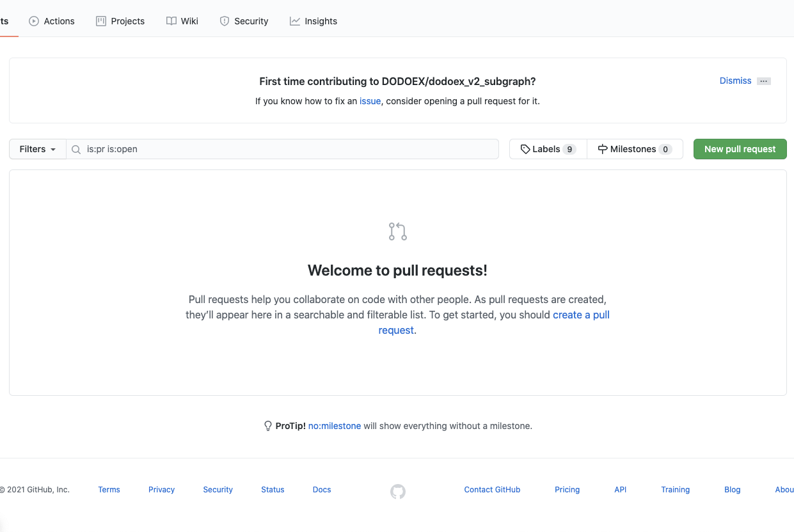Viewport: 794px width, 532px height.
Task: Open the Terms footer link
Action: tap(109, 490)
